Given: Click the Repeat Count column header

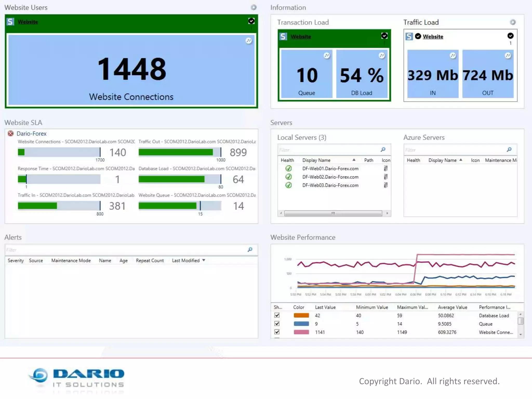Looking at the screenshot, I should click(150, 261).
